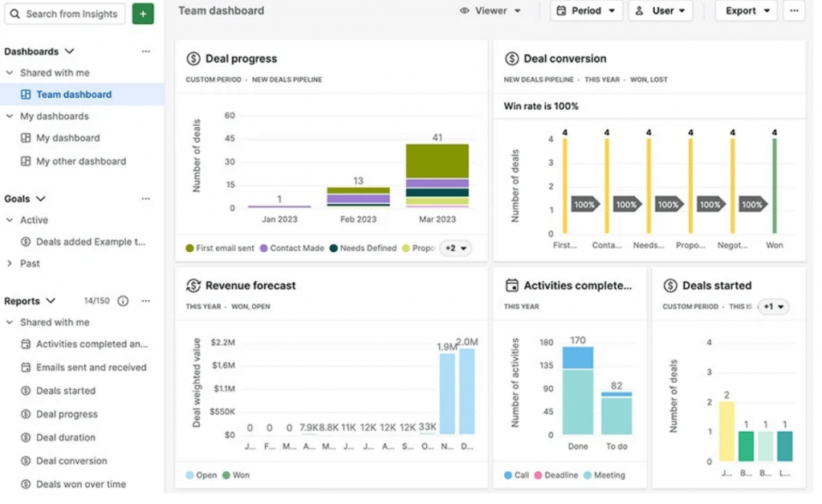Click the green plus add button

point(143,14)
